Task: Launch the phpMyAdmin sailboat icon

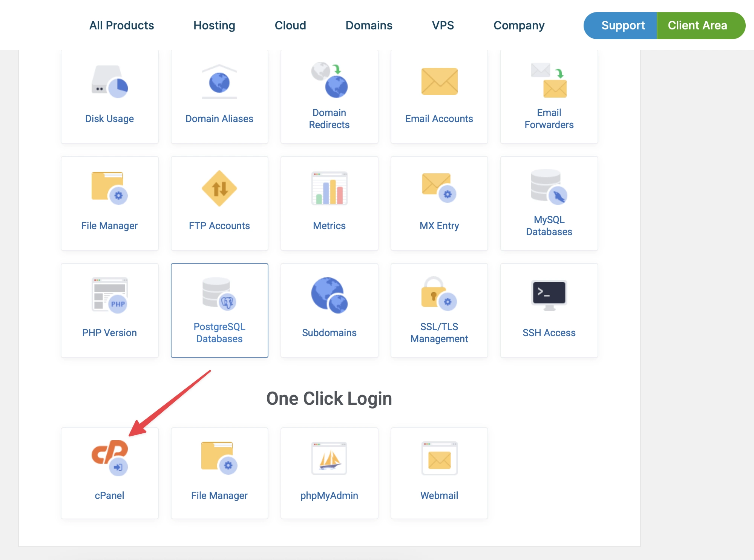Action: click(329, 458)
